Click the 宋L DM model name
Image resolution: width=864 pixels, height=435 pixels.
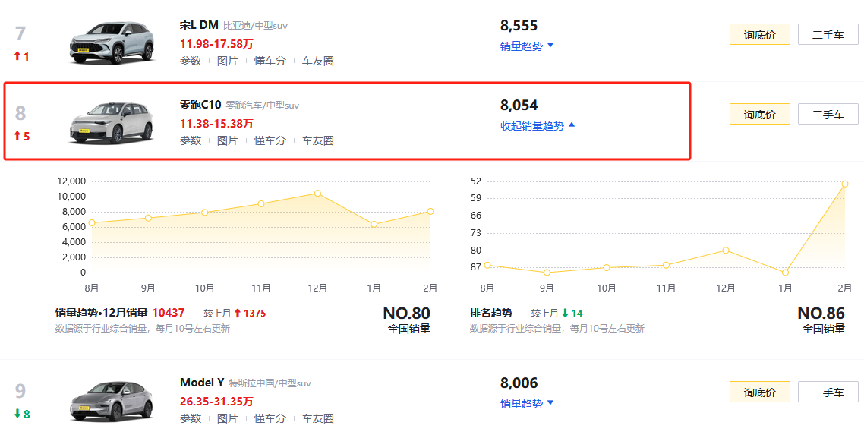pyautogui.click(x=199, y=25)
